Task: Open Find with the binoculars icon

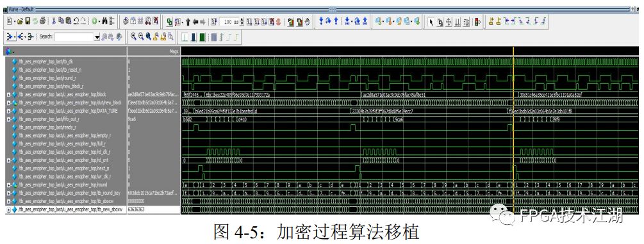Action: coord(104,21)
